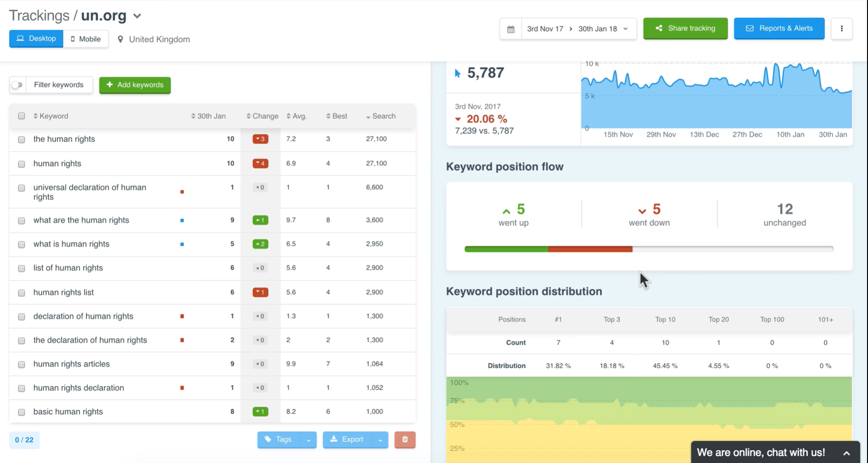Image resolution: width=868 pixels, height=463 pixels.
Task: Click red change badge for 'human rights list'
Action: [x=261, y=292]
